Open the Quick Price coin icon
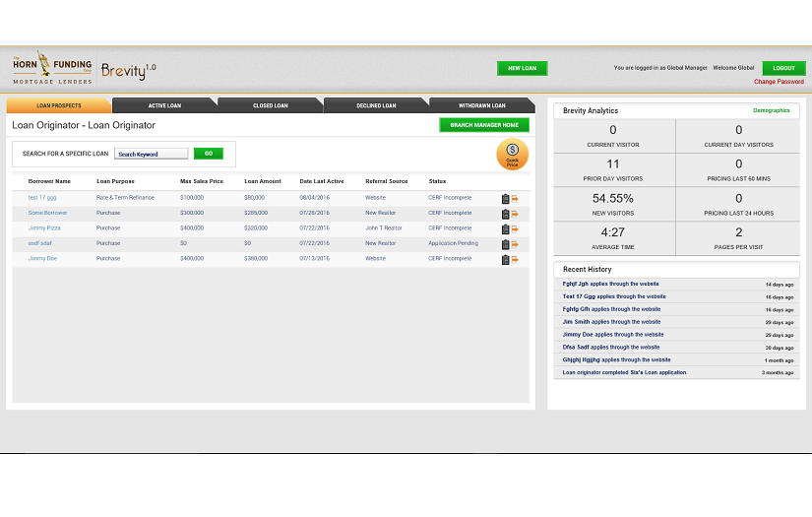Viewport: 812px width, 517px height. pos(512,155)
